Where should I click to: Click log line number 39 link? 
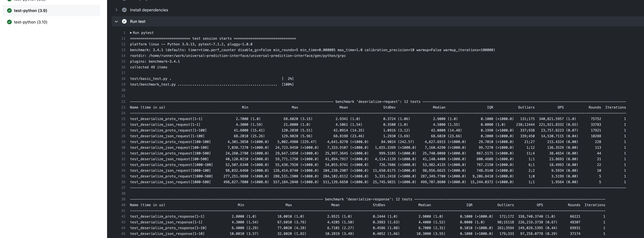(123, 199)
